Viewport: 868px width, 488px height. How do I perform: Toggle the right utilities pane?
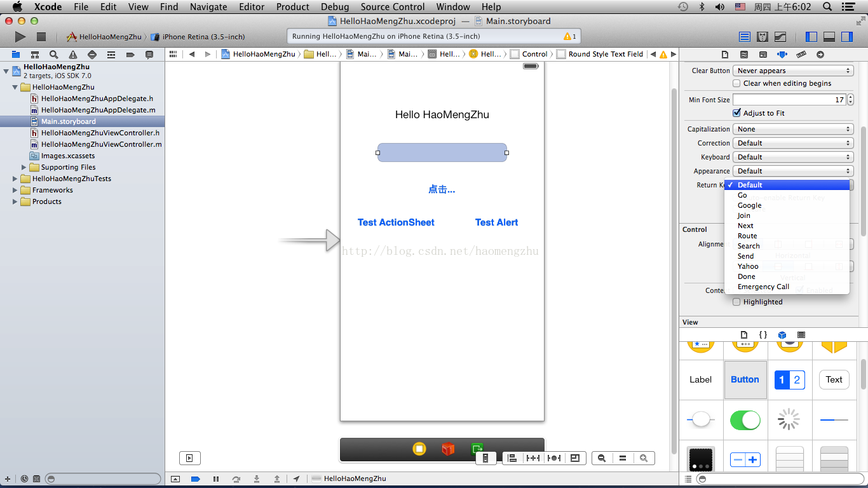[x=847, y=37]
